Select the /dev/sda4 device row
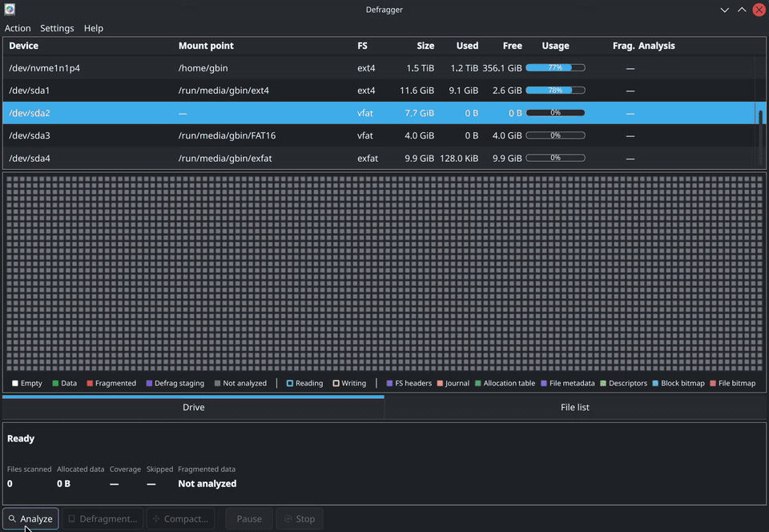The width and height of the screenshot is (769, 532). tap(380, 158)
